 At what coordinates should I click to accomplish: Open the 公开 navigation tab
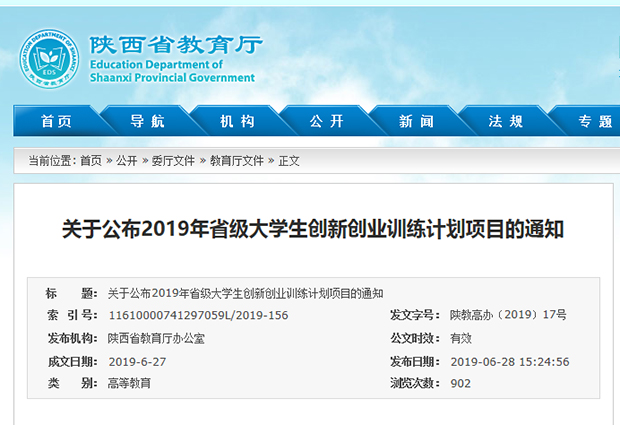pyautogui.click(x=327, y=121)
